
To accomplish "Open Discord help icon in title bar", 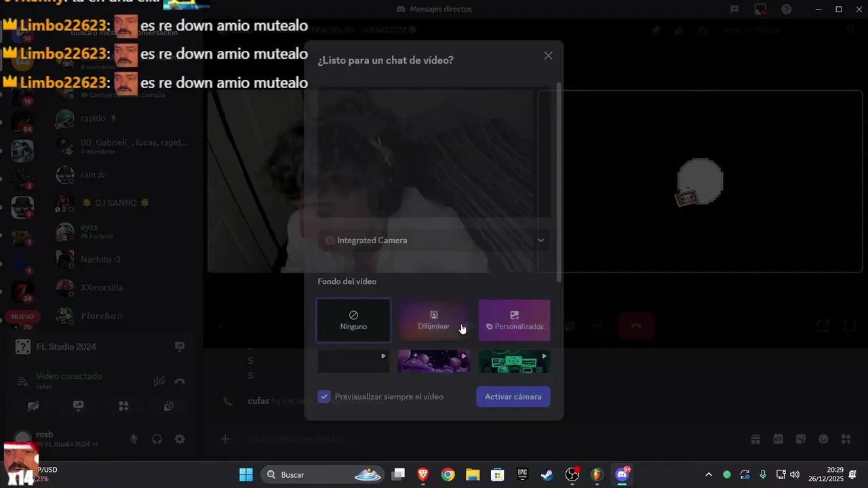I will tap(787, 9).
